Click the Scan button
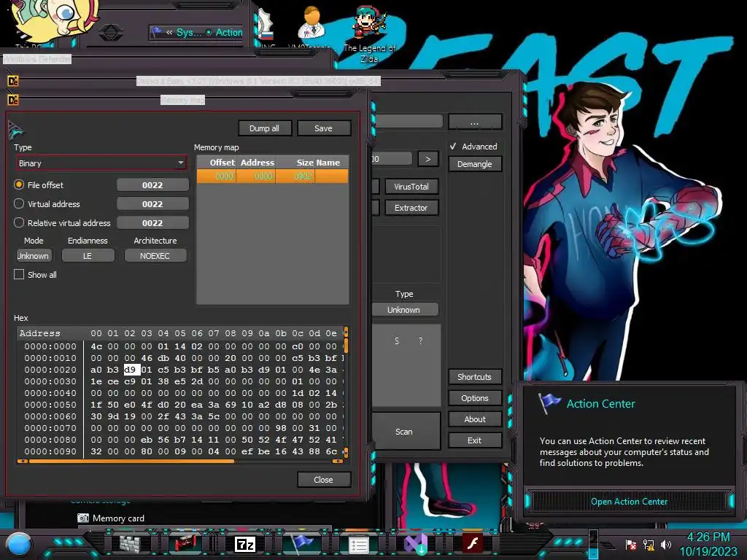Viewport: 747px width, 560px height. [x=405, y=432]
